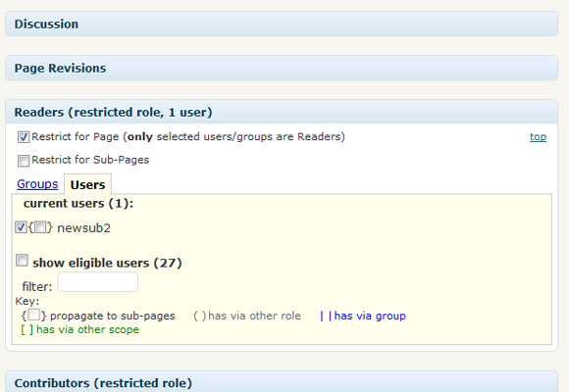Check the show eligible users checkbox

[22, 260]
